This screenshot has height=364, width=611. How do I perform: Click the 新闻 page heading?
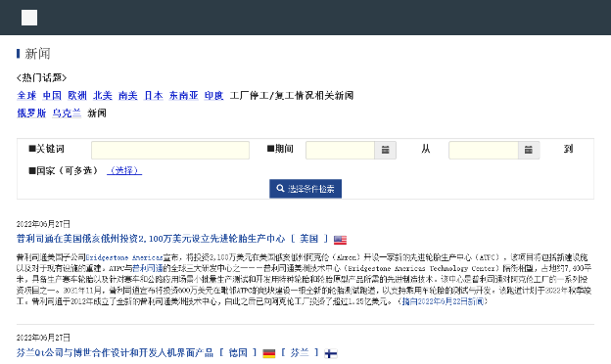pos(37,54)
